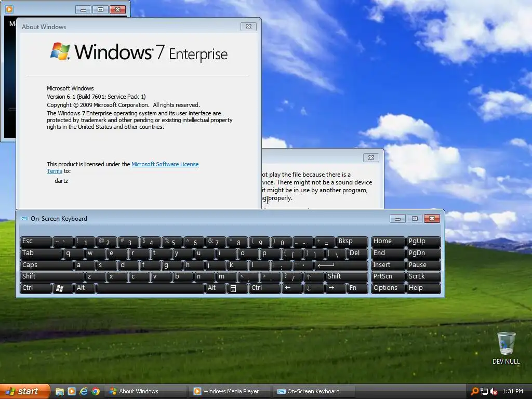This screenshot has height=399, width=532.
Task: Tap the number 0 key
Action: [281, 242]
